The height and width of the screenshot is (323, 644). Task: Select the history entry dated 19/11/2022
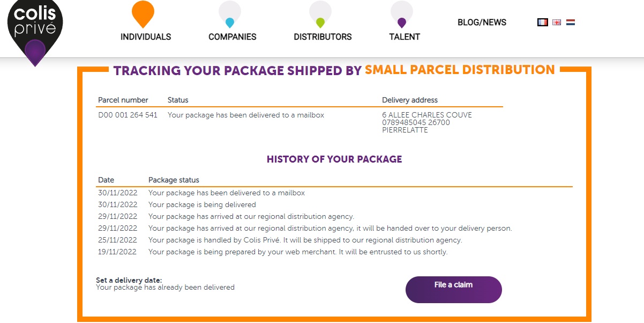click(x=117, y=252)
